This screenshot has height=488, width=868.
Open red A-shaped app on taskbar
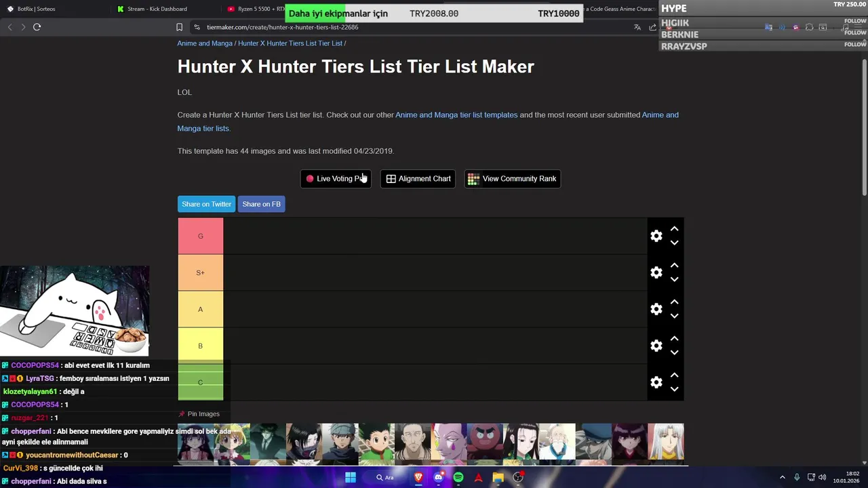[478, 477]
